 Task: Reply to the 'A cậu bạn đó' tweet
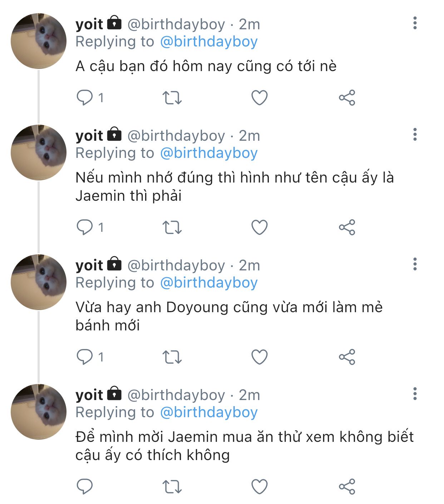tap(85, 98)
